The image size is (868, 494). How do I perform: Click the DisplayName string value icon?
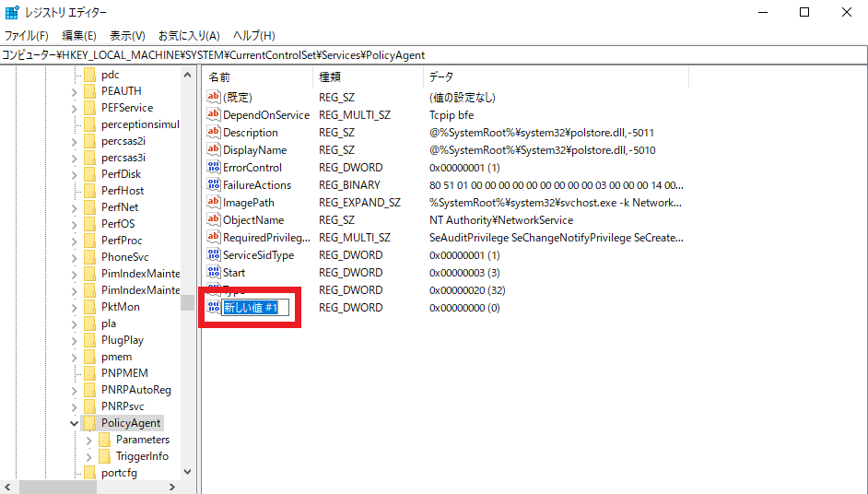[x=214, y=149]
